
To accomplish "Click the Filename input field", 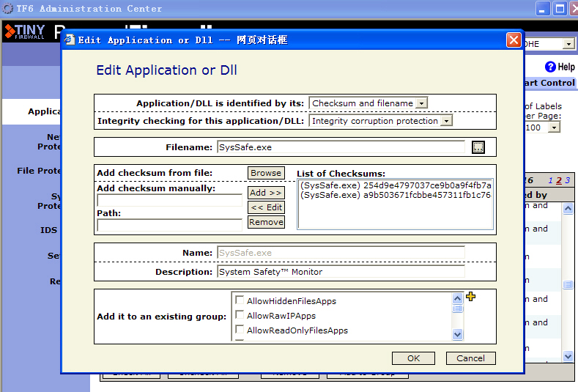I will click(341, 147).
